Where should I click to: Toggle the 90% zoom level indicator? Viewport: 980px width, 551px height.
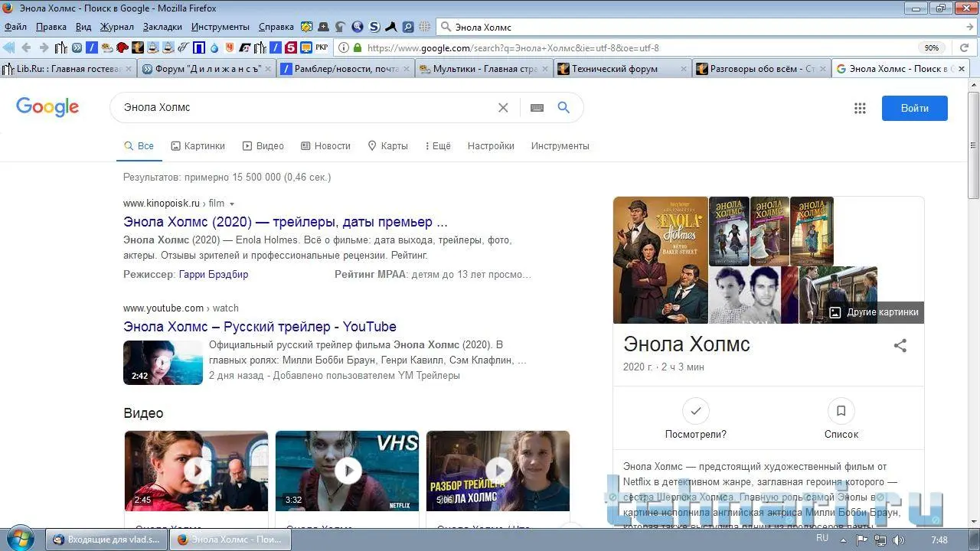pos(931,47)
